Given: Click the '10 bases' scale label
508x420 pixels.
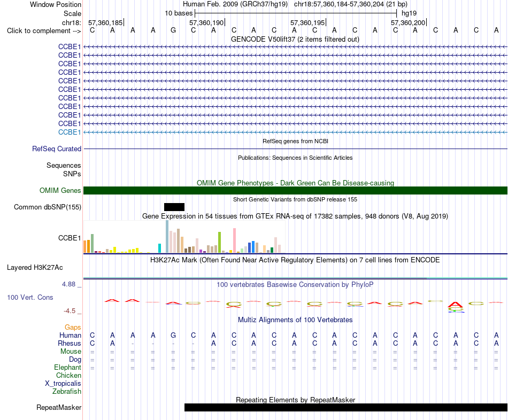Looking at the screenshot, I should pyautogui.click(x=179, y=13).
